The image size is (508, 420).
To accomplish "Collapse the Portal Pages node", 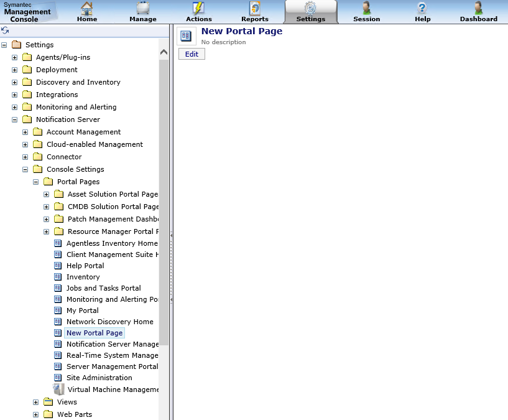I will [x=36, y=182].
